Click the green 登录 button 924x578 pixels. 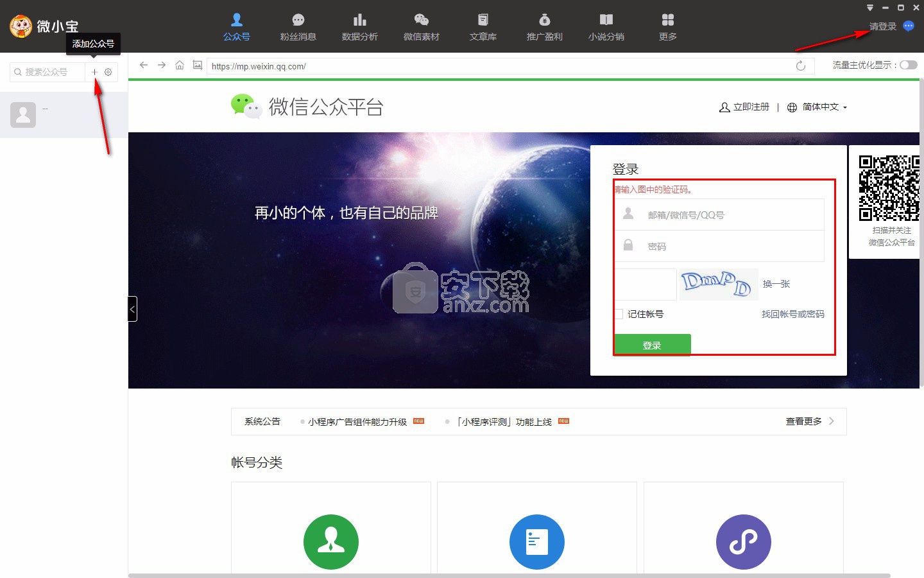653,345
